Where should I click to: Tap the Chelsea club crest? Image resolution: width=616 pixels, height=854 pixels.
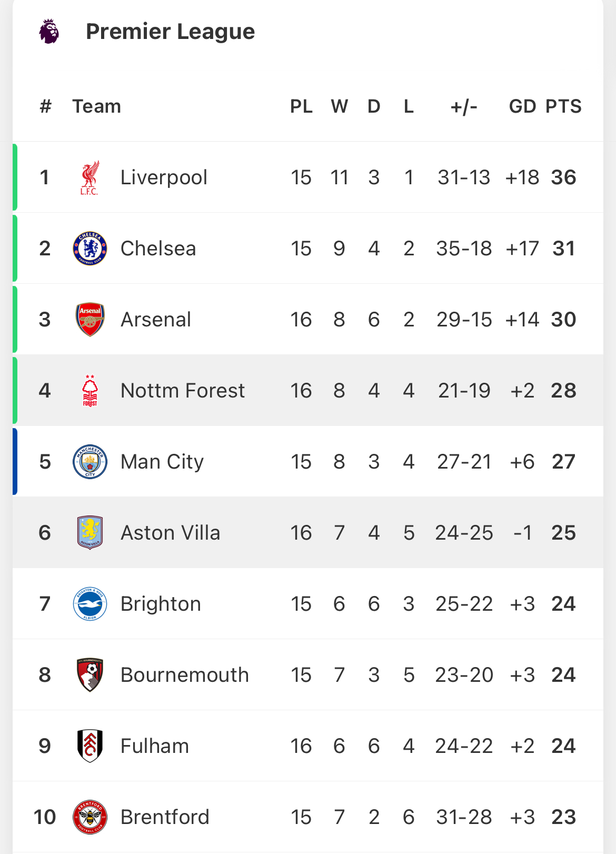(x=90, y=249)
